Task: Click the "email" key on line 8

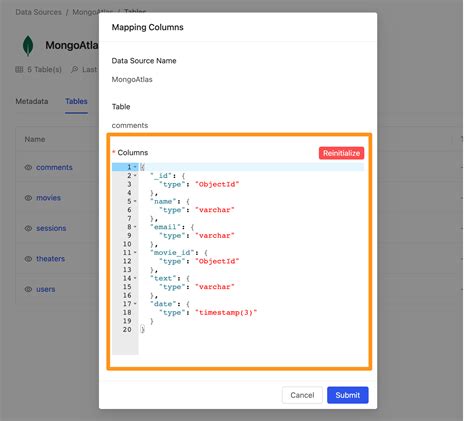Action: click(x=165, y=227)
